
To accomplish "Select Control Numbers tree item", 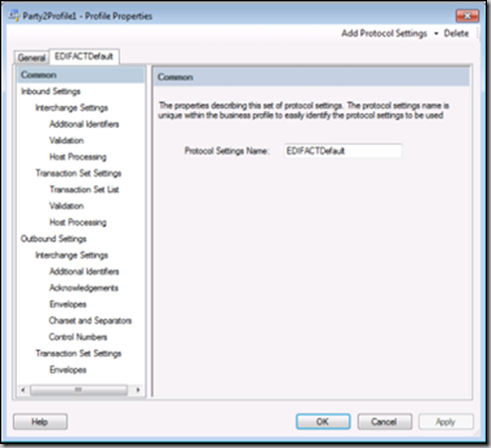I will click(78, 337).
